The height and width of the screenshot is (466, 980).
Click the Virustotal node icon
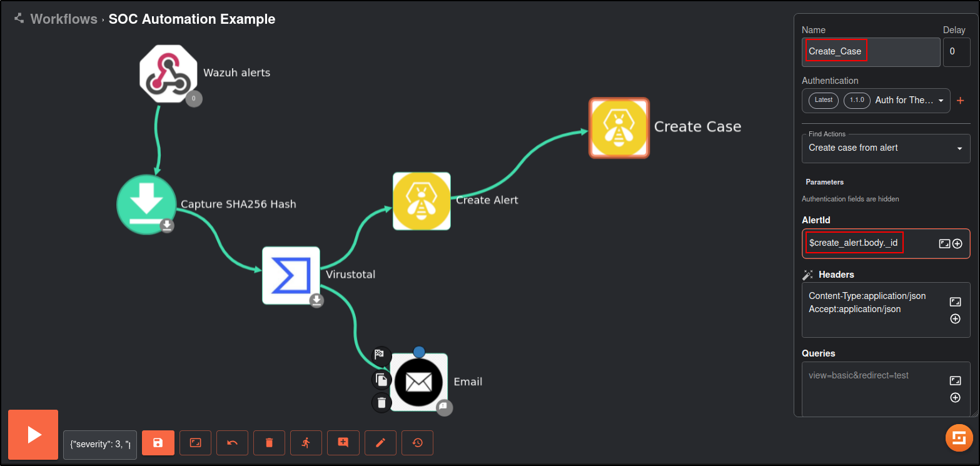click(291, 276)
